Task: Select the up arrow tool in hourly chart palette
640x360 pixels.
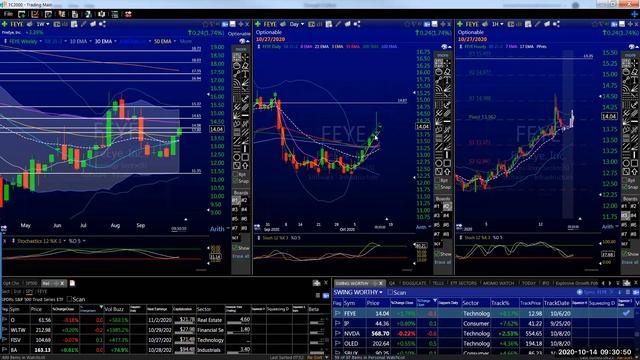Action: click(x=634, y=172)
